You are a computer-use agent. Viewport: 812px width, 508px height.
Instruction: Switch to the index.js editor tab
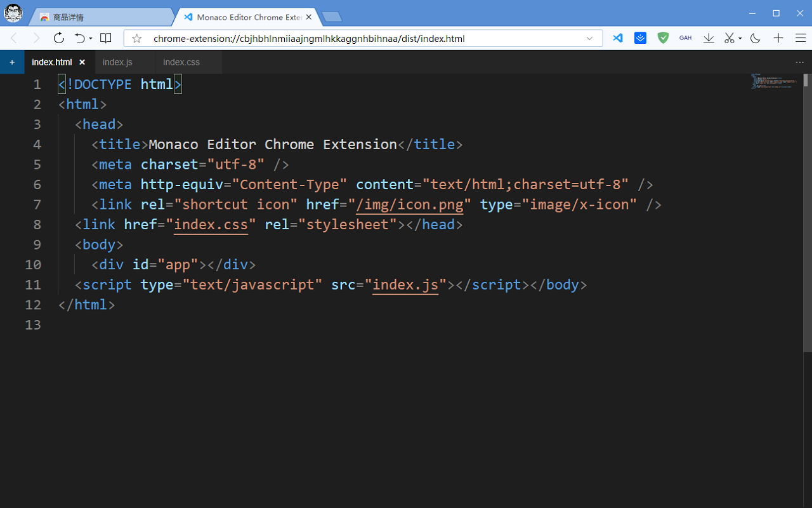(117, 62)
